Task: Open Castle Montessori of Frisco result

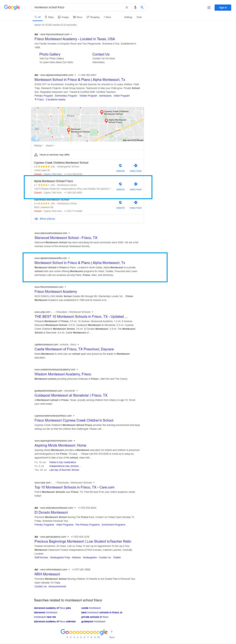Action: (74, 349)
